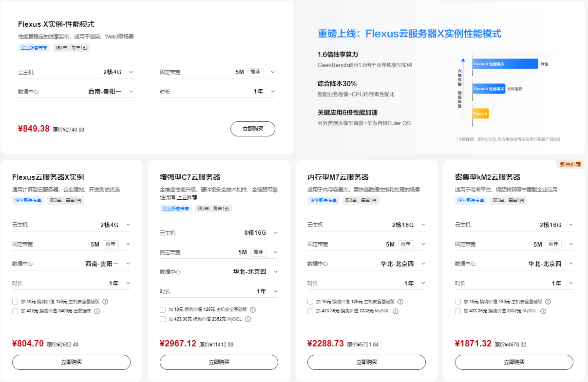588x382 pixels.
Task: Check 加10元 主机安全基础版 in 密集型kM2 card
Action: tap(458, 302)
